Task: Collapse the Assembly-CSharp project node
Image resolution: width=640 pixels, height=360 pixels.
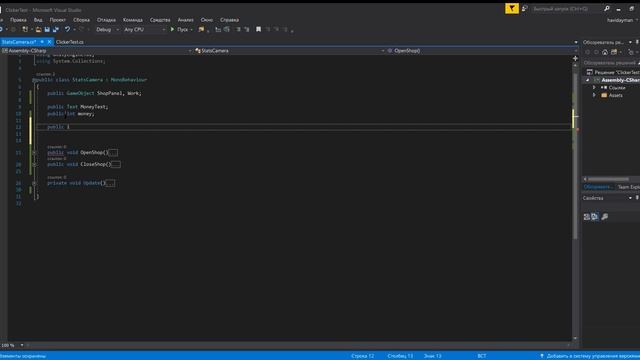Action: (x=588, y=80)
